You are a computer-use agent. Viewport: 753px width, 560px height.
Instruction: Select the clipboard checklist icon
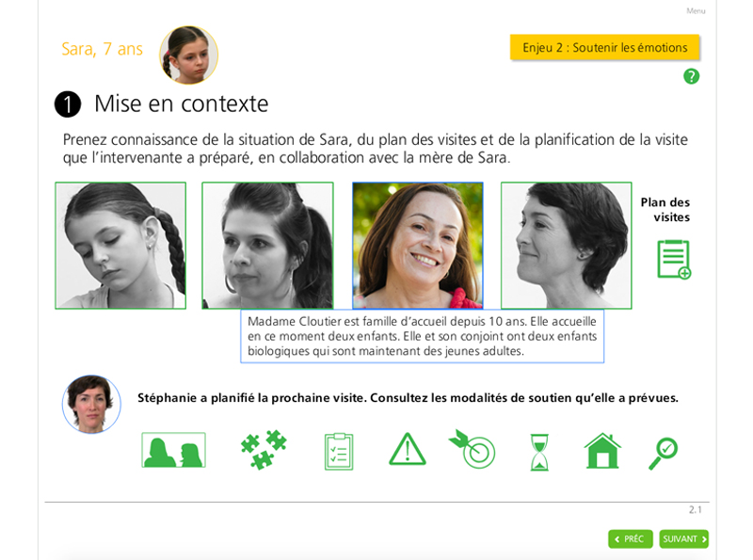point(339,452)
